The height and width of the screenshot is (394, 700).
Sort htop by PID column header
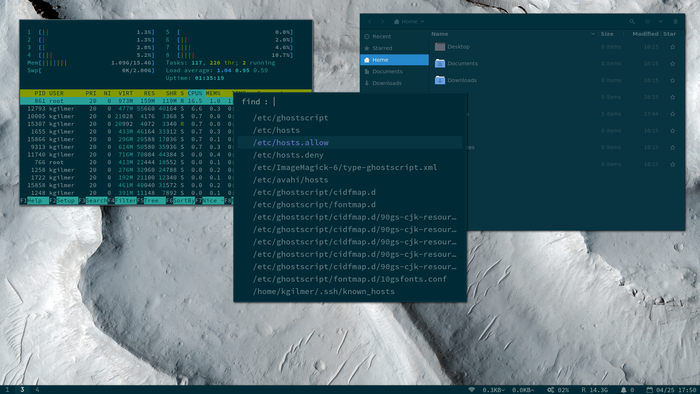click(x=40, y=93)
